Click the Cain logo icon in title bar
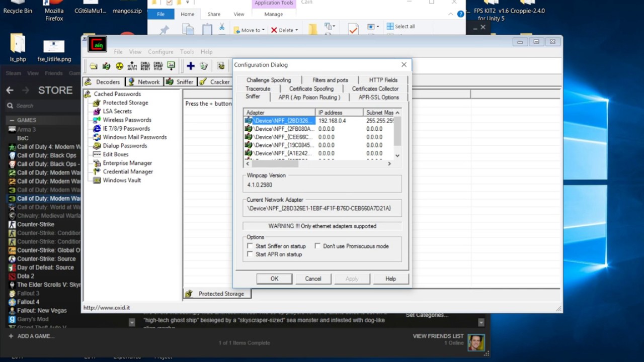644x362 pixels. [x=98, y=44]
